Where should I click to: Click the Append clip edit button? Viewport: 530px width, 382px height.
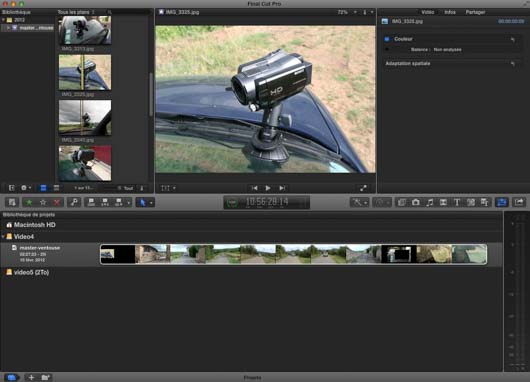click(x=118, y=202)
